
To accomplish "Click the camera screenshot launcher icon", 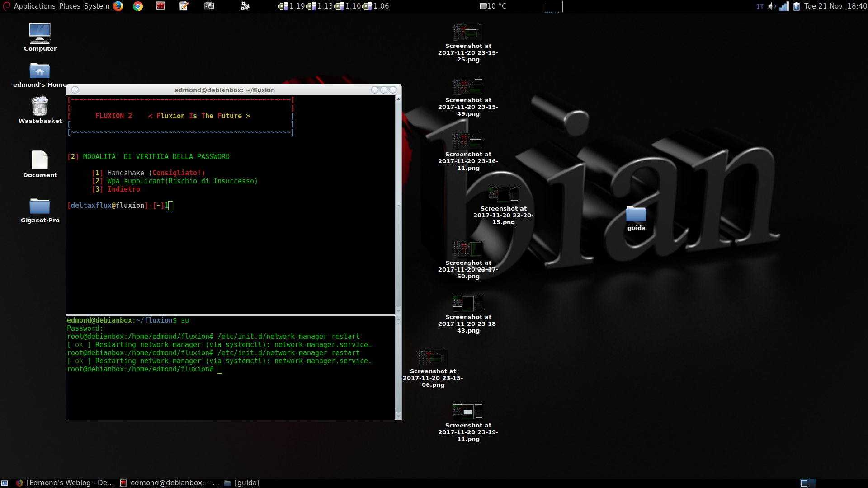I will point(209,6).
